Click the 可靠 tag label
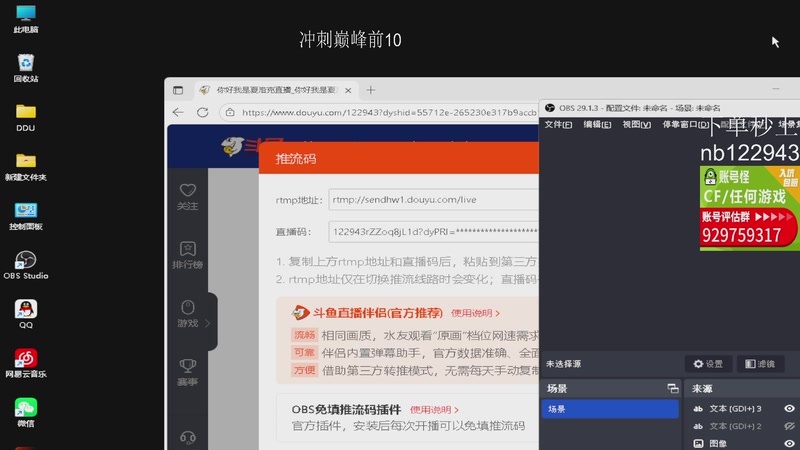Image resolution: width=800 pixels, height=450 pixels. (x=305, y=353)
